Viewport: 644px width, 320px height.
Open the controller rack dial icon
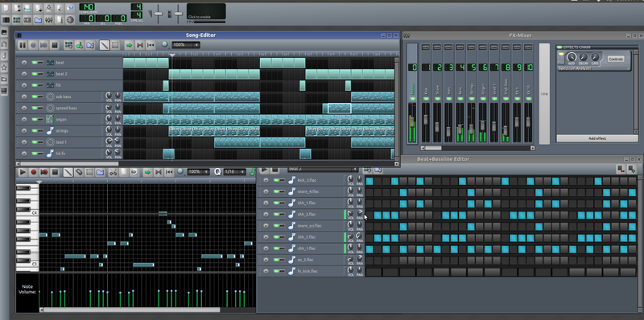[70, 19]
